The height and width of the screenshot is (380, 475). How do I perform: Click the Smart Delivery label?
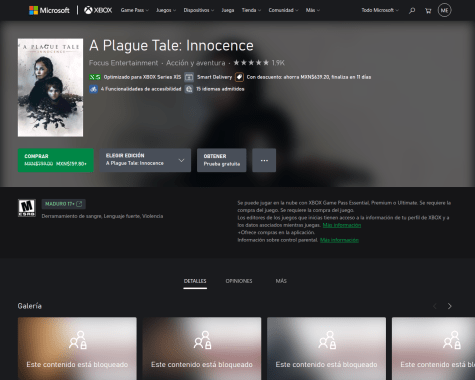tap(214, 77)
